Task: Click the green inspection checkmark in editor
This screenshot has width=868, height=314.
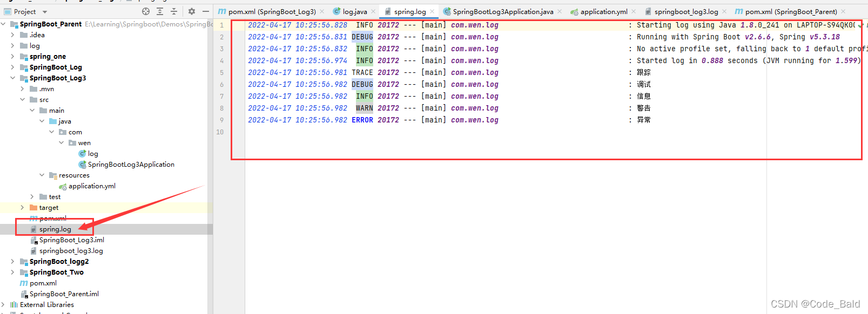Action: [860, 25]
